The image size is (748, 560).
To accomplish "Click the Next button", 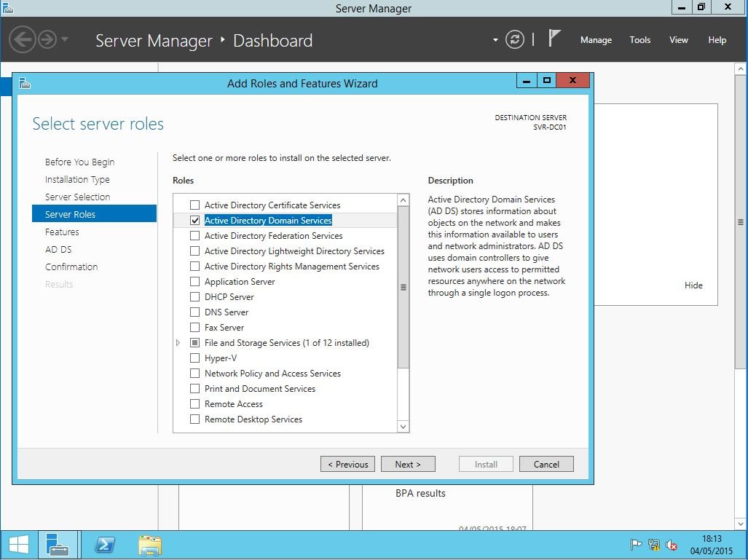I will 408,464.
